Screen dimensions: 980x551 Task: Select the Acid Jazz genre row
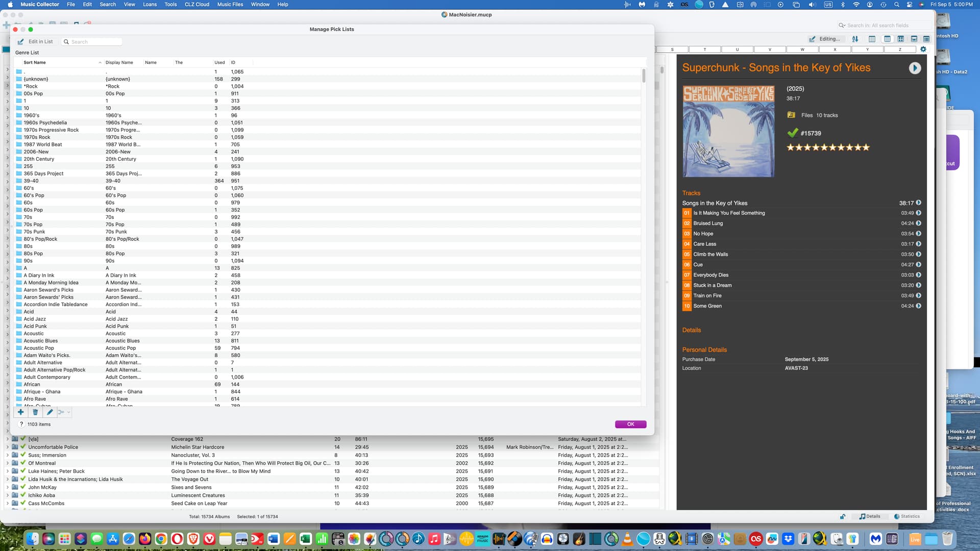[327, 319]
